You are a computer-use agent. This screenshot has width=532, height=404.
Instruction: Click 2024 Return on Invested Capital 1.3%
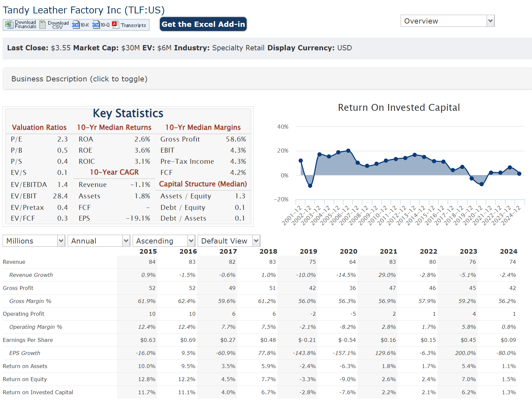[509, 392]
